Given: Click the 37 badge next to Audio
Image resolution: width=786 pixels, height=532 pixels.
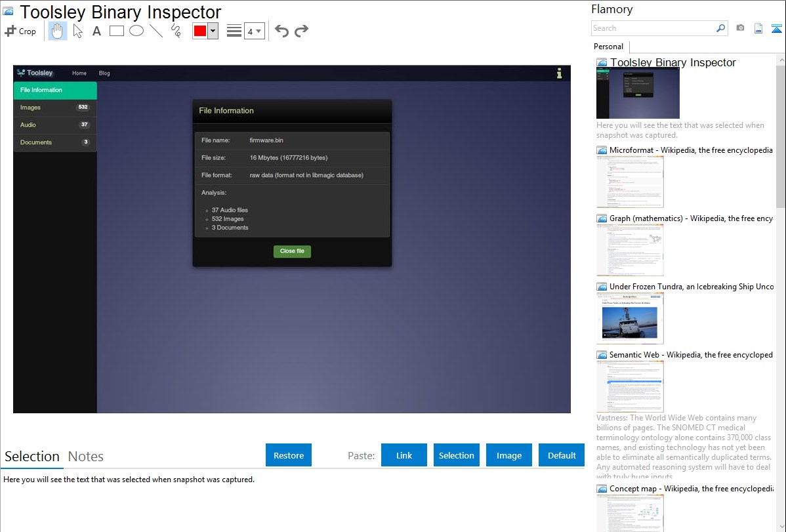Looking at the screenshot, I should coord(84,125).
